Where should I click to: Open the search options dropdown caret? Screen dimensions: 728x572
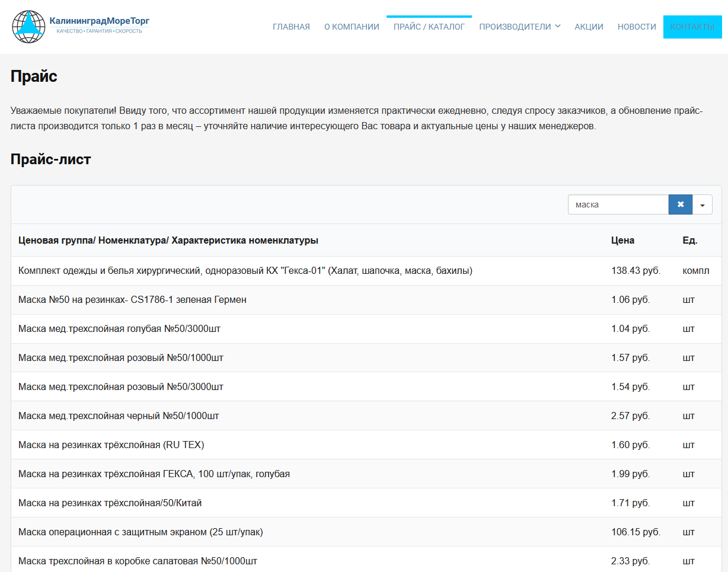[x=703, y=204]
